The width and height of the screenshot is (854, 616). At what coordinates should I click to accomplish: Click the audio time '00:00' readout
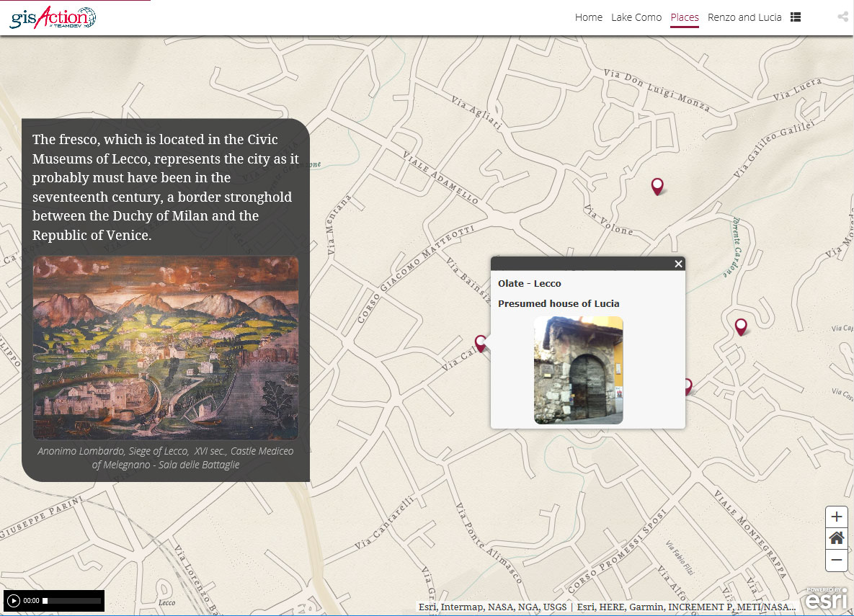pos(31,601)
